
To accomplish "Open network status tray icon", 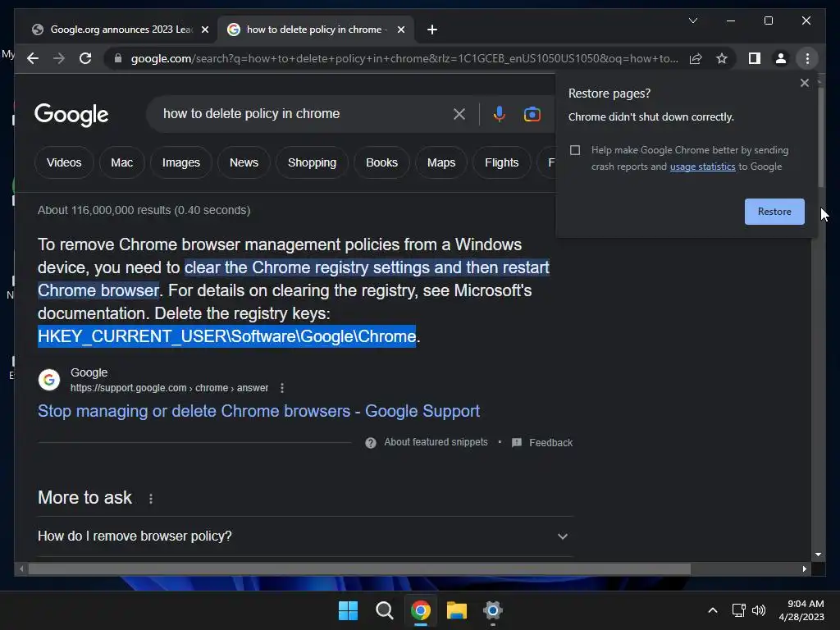I will pos(739,610).
